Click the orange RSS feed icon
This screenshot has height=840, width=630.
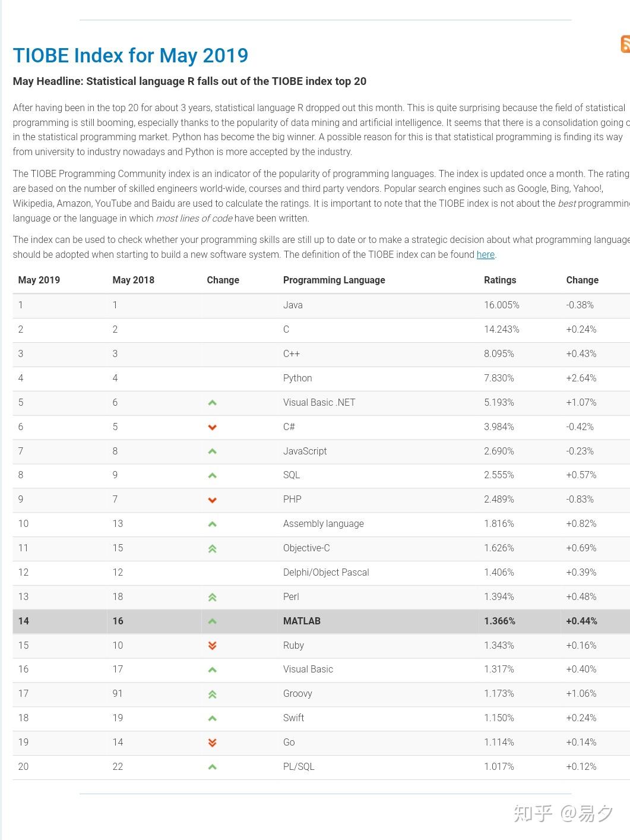tap(625, 44)
